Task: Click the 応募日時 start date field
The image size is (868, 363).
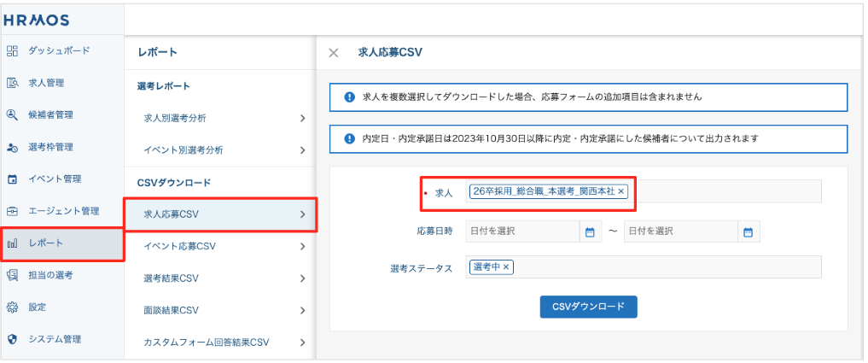Action: [522, 231]
